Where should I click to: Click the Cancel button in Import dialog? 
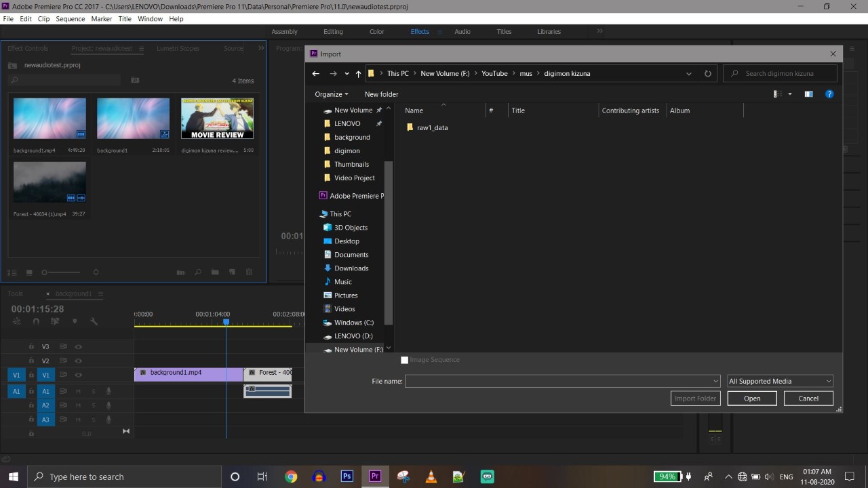(x=808, y=399)
